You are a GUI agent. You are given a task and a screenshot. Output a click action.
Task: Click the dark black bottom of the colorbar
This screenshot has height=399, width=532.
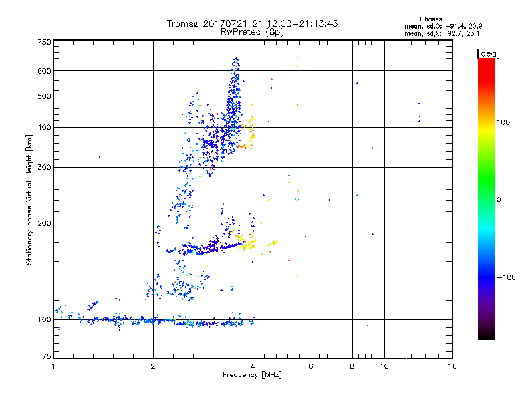[487, 334]
